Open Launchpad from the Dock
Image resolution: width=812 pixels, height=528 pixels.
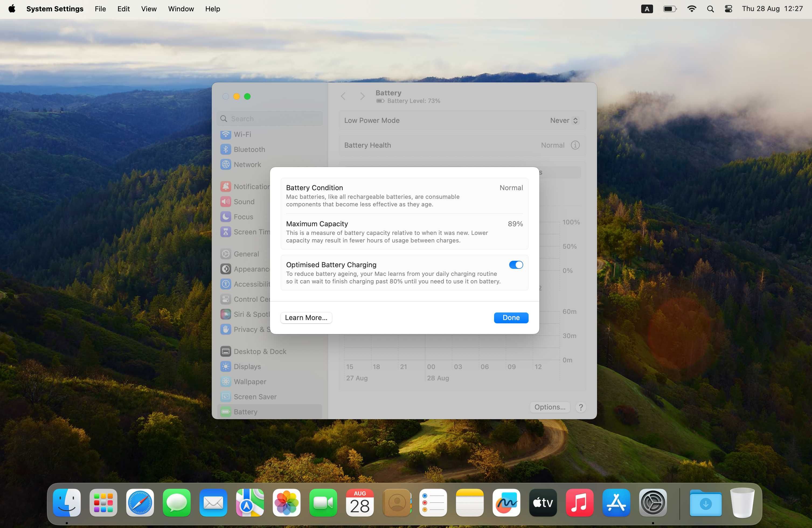click(103, 502)
